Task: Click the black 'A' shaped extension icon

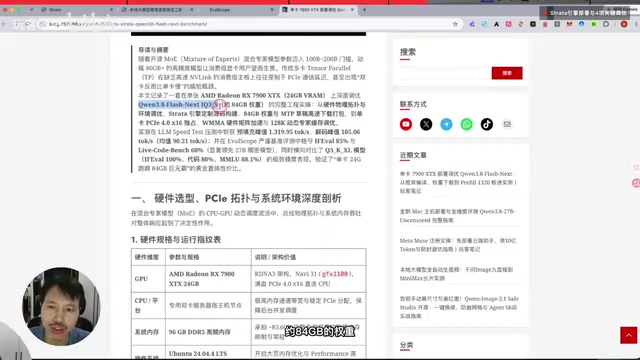Action: [496, 24]
